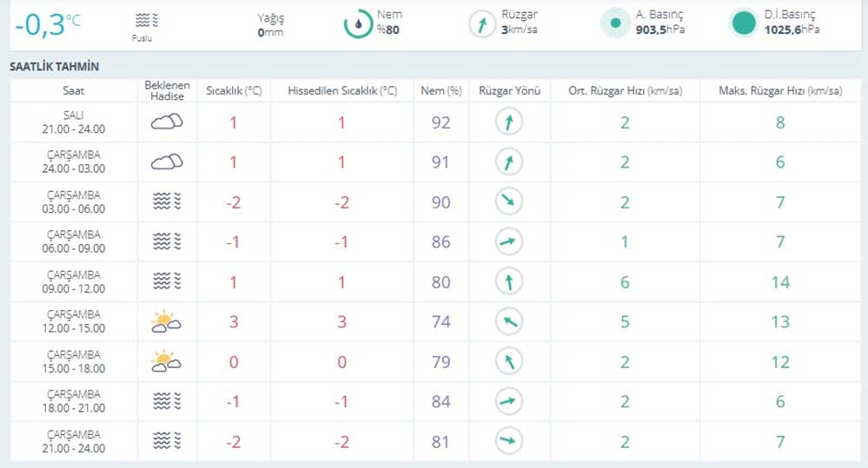The height and width of the screenshot is (468, 868).
Task: Click the solid green D.İ.Basınç circle icon
Action: click(x=743, y=24)
